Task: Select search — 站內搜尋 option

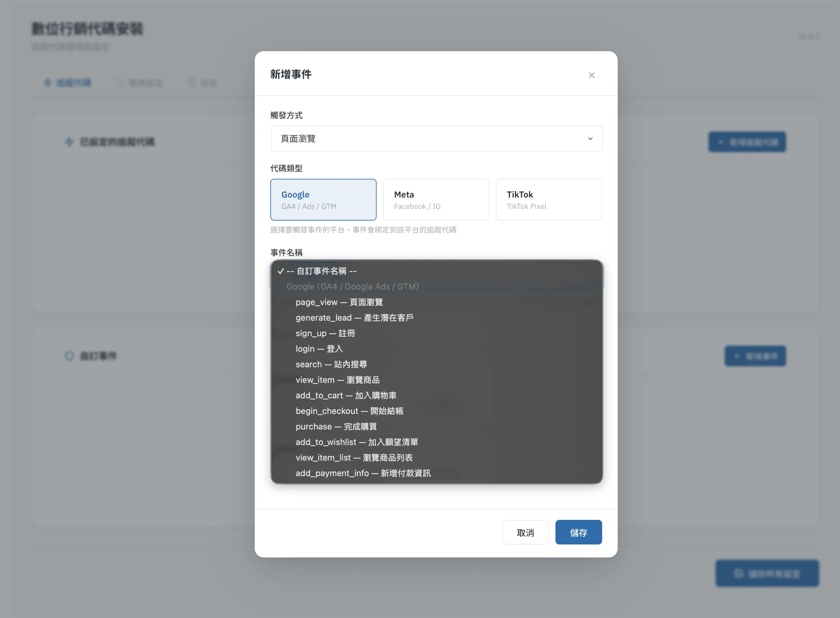Action: [331, 364]
